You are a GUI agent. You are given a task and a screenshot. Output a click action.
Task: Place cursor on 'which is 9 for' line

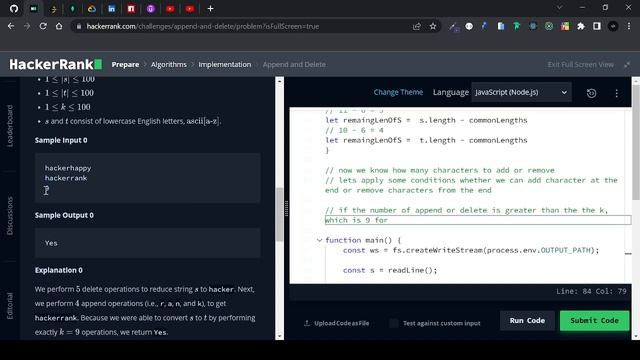478,220
